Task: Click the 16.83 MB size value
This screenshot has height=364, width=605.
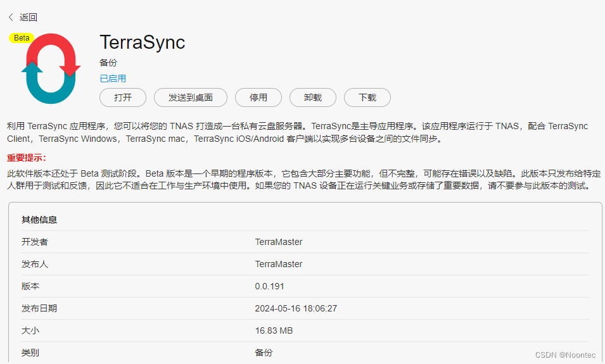Action: pyautogui.click(x=274, y=330)
